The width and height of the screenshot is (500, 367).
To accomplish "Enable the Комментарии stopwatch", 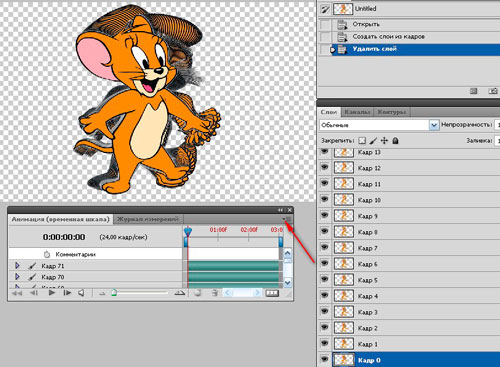I will pos(47,254).
